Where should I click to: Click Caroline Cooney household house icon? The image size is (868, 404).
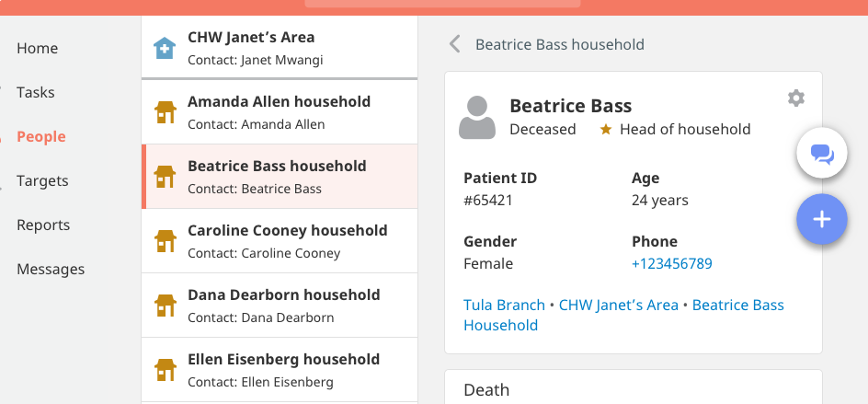[165, 241]
